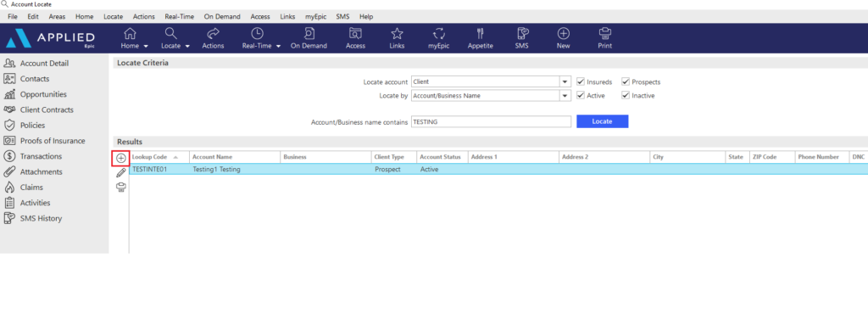Screen dimensions: 868x314
Task: Select the TESTINTE01 lookup code cell
Action: [159, 170]
